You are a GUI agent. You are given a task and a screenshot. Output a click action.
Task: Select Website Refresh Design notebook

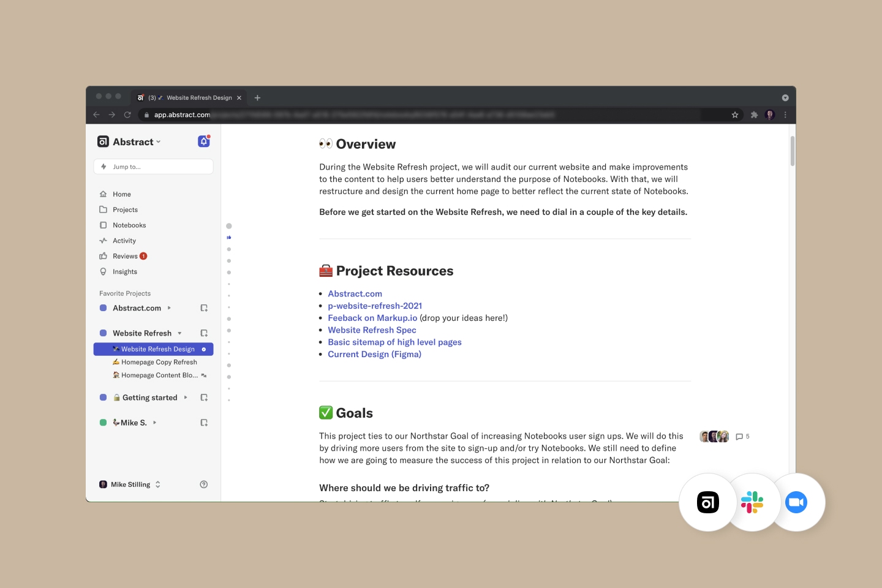153,349
